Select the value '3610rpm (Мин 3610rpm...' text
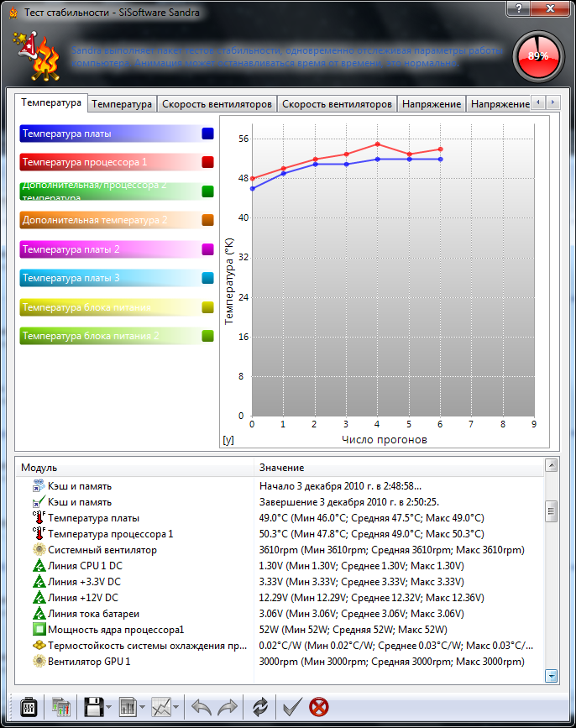This screenshot has height=728, width=576. tap(392, 550)
